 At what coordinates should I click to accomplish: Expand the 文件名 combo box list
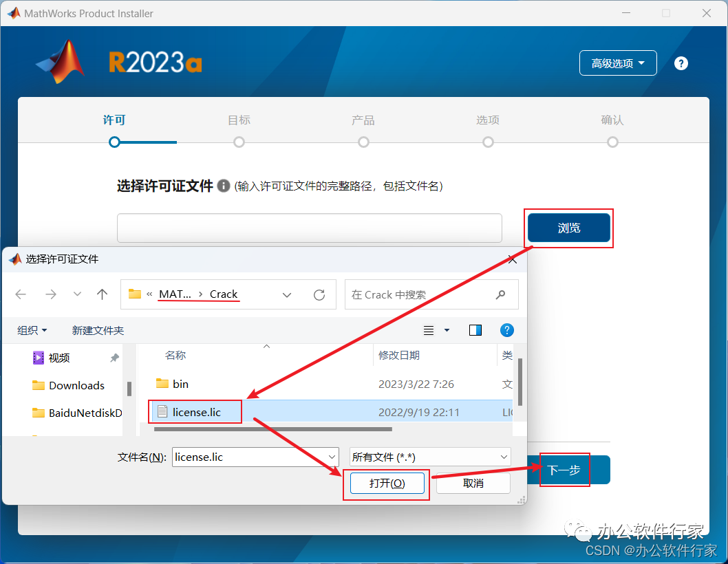332,457
